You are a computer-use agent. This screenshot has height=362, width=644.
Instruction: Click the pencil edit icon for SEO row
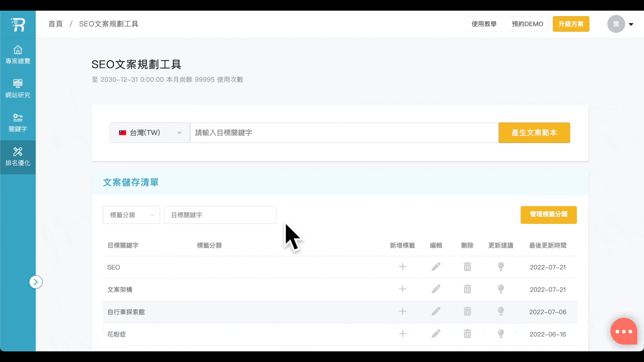click(x=436, y=267)
